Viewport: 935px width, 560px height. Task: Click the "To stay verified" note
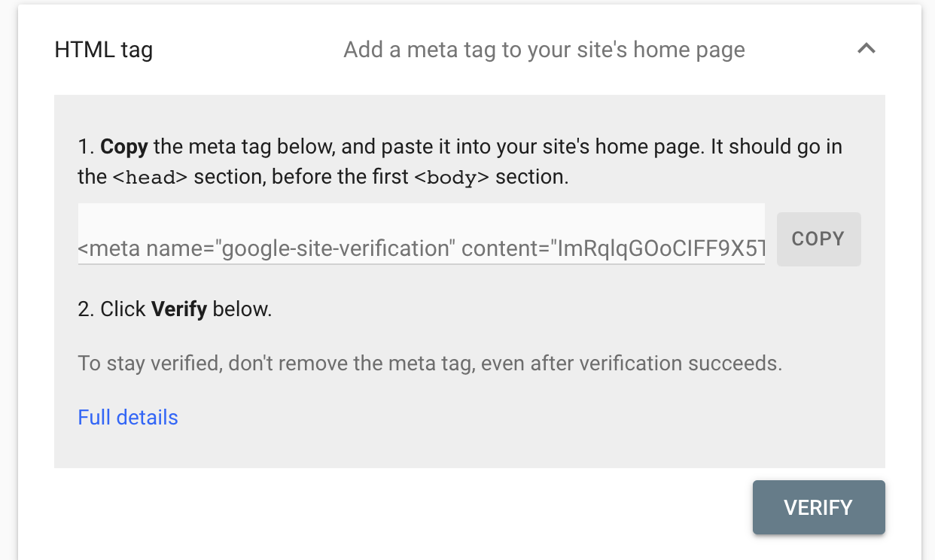(x=150, y=364)
